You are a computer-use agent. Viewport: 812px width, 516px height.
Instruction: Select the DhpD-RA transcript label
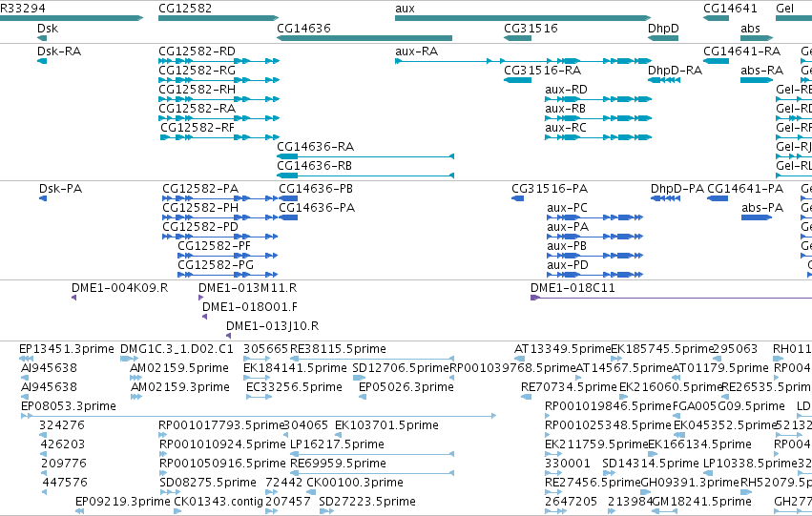point(675,71)
